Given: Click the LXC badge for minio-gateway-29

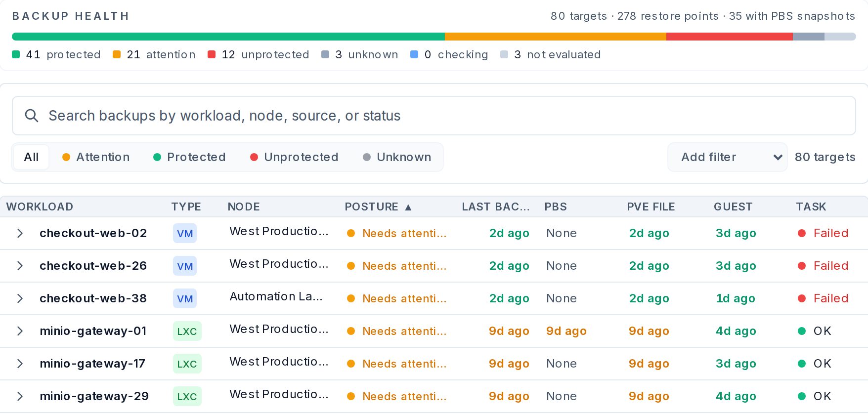Looking at the screenshot, I should 187,396.
